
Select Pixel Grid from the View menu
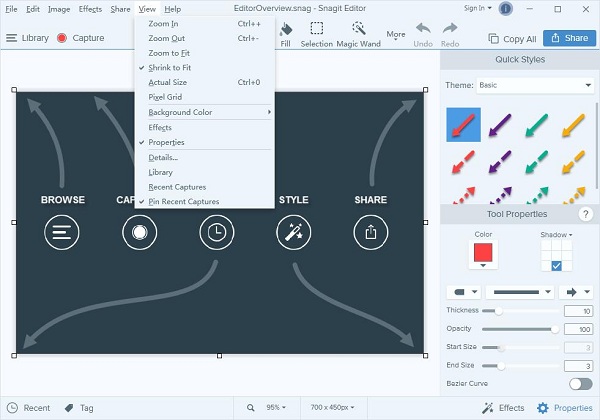pyautogui.click(x=164, y=97)
